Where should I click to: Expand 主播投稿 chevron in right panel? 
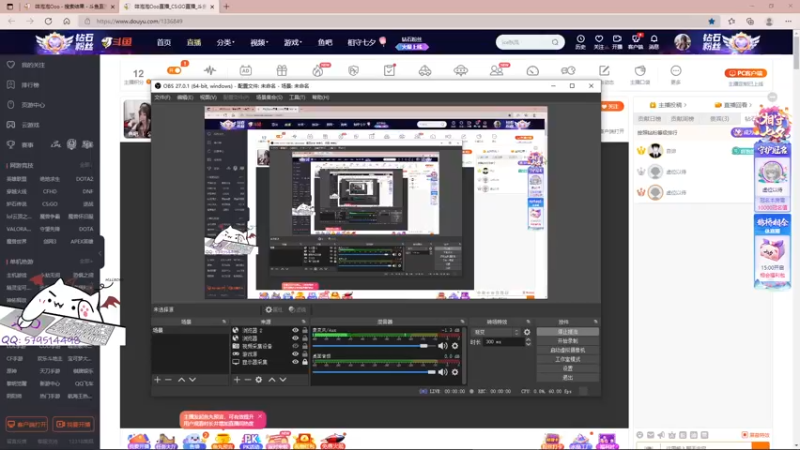685,105
